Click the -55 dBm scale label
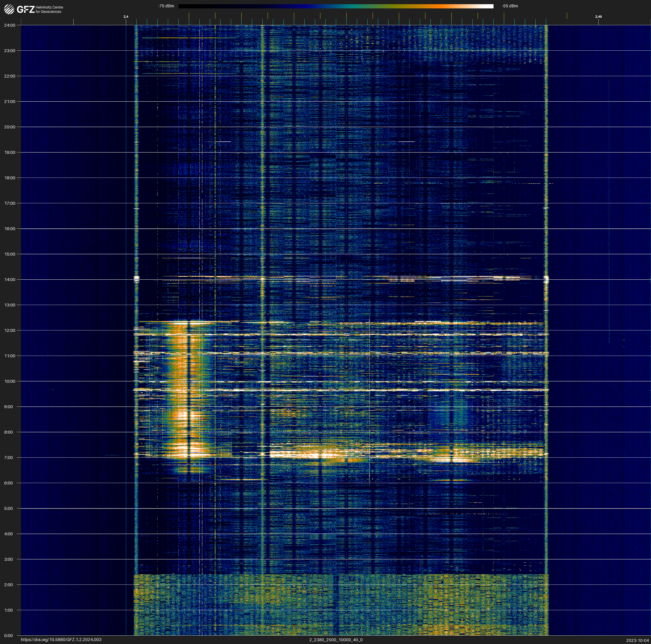Screen dimensions: 651x644 click(x=509, y=6)
